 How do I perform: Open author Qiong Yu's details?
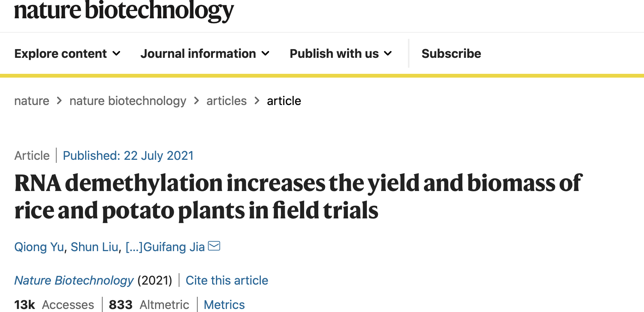(39, 247)
